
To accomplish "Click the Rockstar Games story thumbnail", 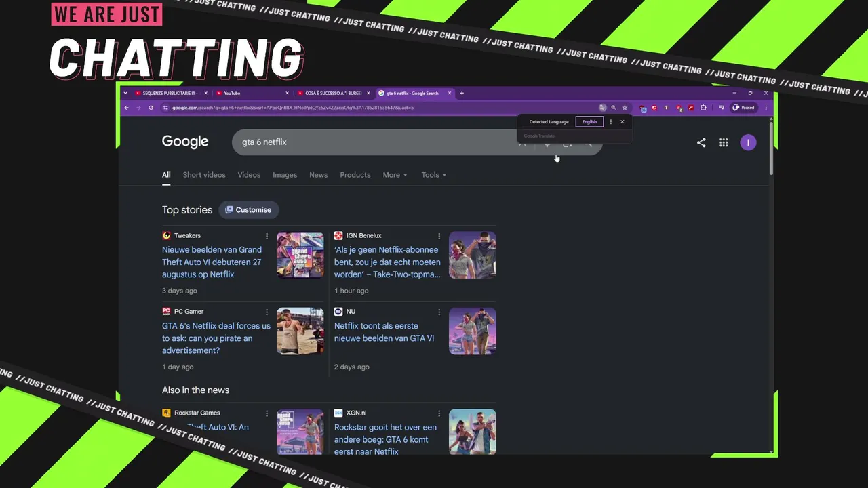I will (300, 432).
